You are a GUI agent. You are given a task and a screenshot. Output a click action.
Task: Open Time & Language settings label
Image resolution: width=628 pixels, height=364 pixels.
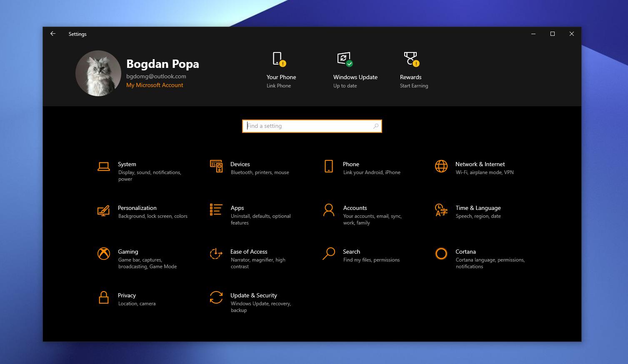pos(478,208)
